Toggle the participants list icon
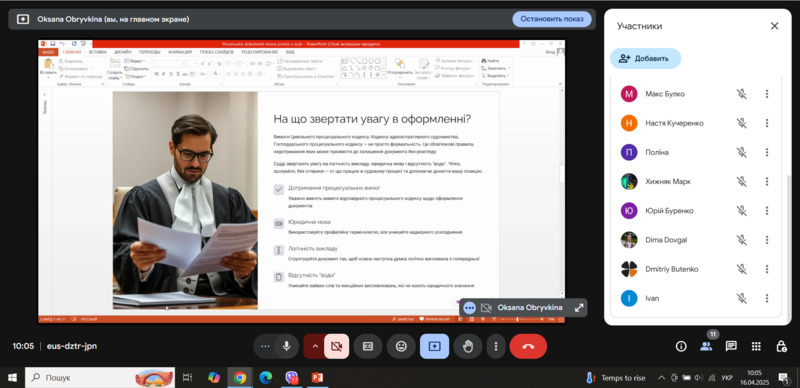Viewport: 800px width, 388px height. click(706, 346)
